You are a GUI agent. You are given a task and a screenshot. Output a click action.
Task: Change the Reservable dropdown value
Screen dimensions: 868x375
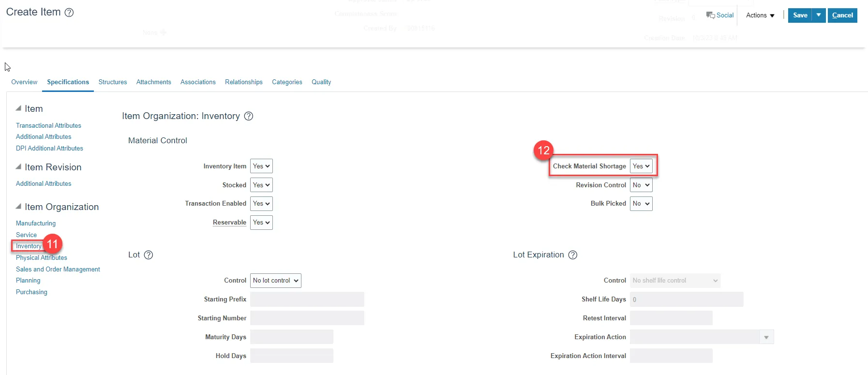[x=261, y=223]
